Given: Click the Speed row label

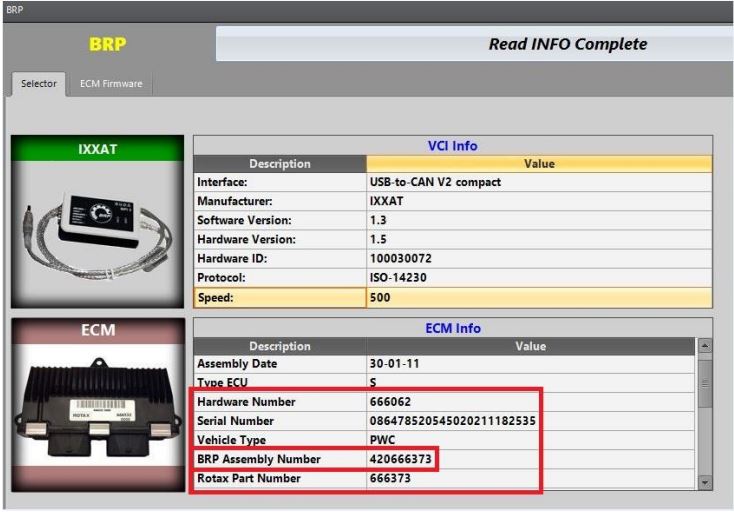Looking at the screenshot, I should [279, 297].
